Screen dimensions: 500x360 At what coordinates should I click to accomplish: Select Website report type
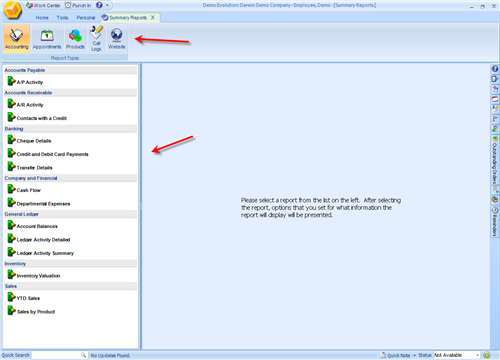(117, 39)
